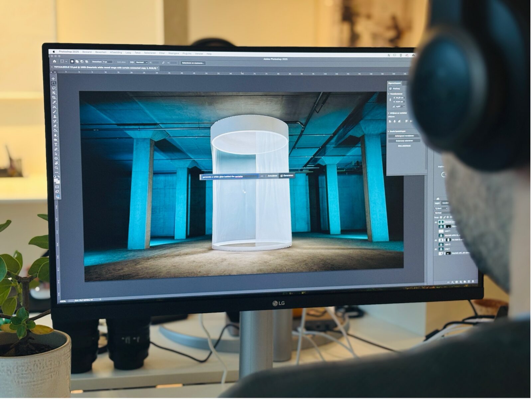Open the Bestand menu
The height and width of the screenshot is (399, 532).
click(x=87, y=52)
